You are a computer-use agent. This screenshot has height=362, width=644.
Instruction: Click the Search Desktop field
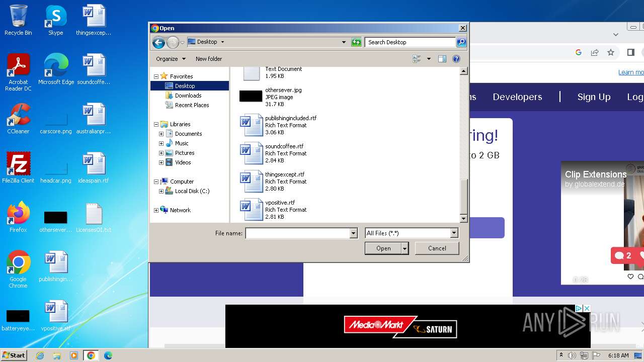pyautogui.click(x=411, y=42)
